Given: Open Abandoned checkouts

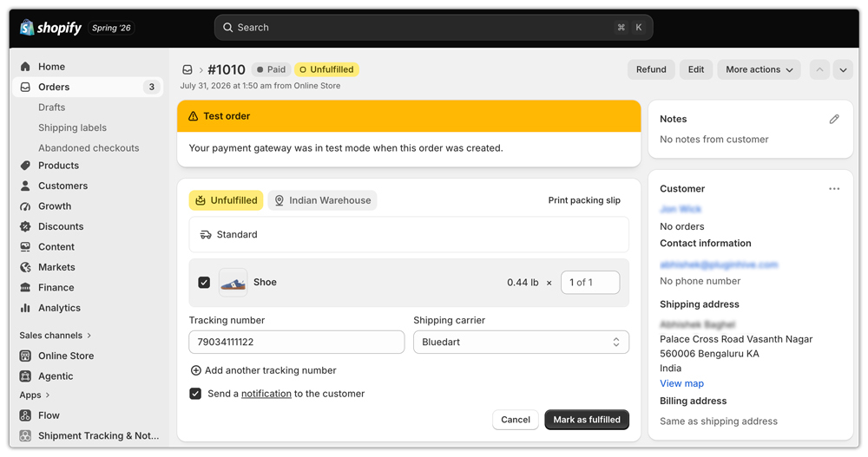Looking at the screenshot, I should (x=89, y=148).
